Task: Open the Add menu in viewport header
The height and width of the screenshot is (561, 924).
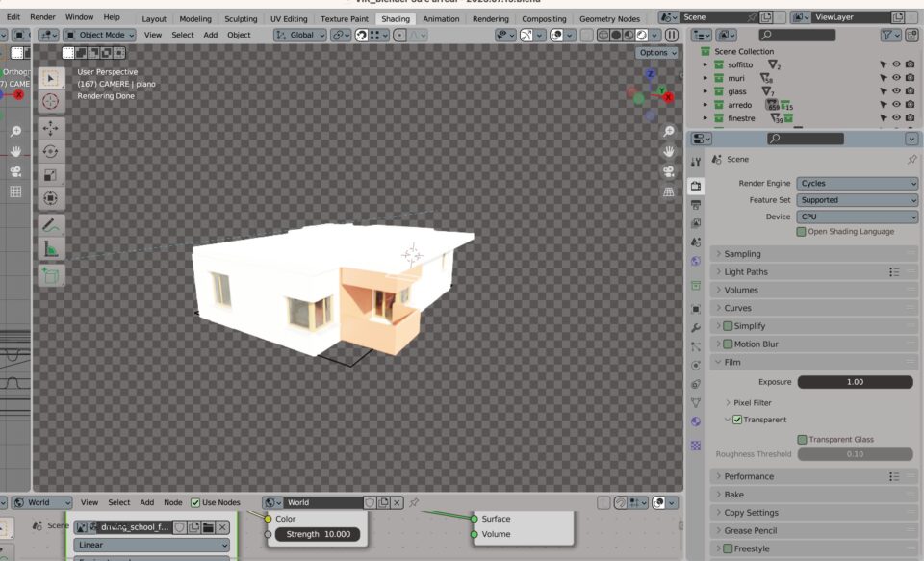Action: [x=210, y=35]
